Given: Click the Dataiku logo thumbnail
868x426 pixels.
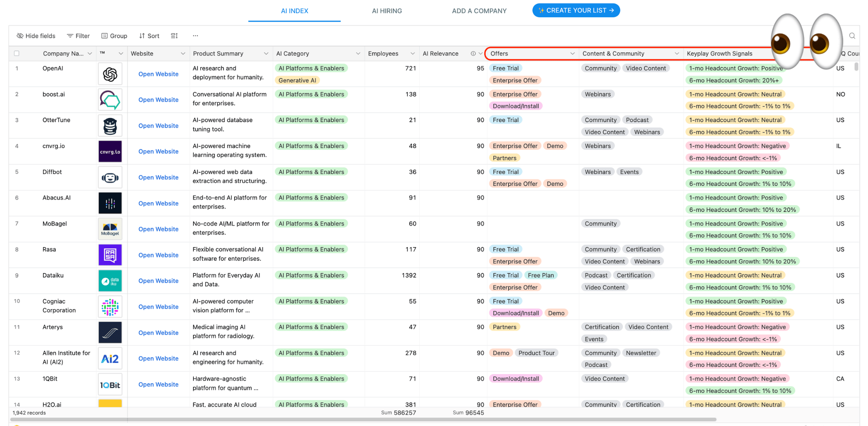Looking at the screenshot, I should [x=110, y=281].
